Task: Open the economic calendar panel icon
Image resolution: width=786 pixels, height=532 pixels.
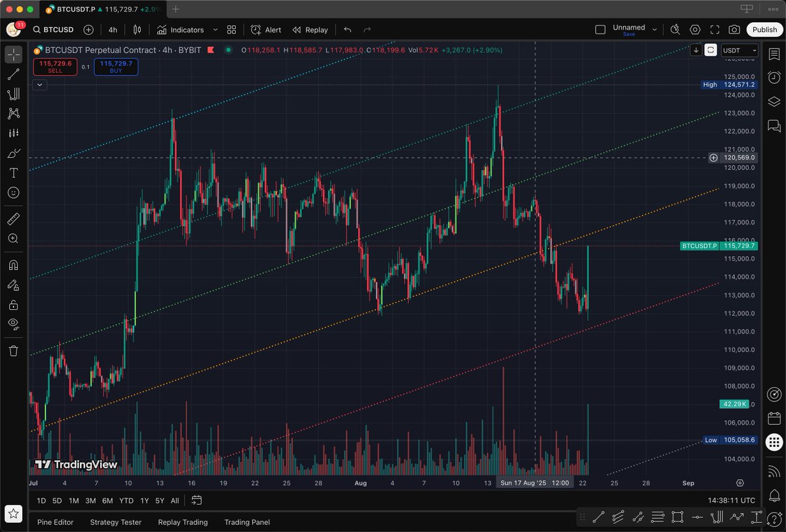Action: pos(774,418)
